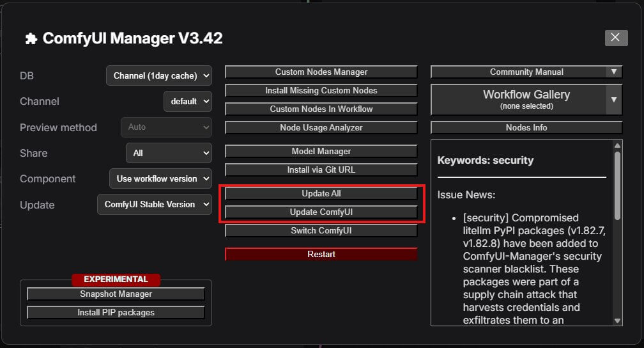Image resolution: width=644 pixels, height=348 pixels.
Task: Open the DB Channel (1day cache) dropdown
Action: [x=159, y=75]
